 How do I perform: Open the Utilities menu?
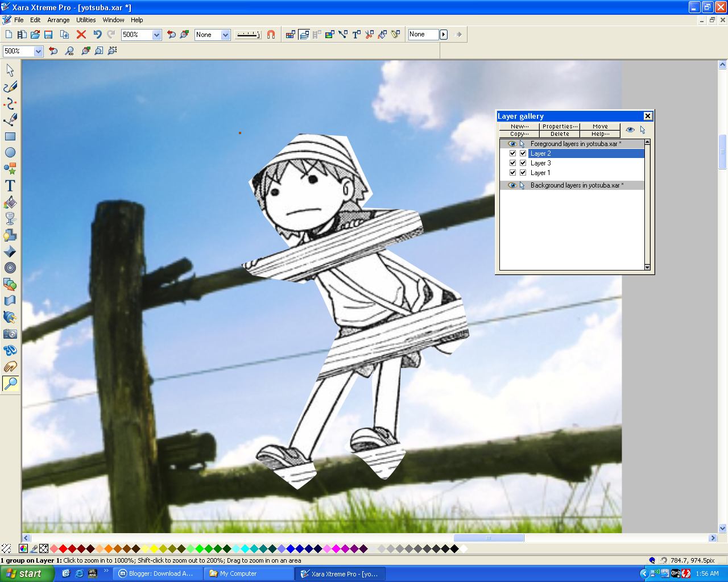pyautogui.click(x=86, y=20)
